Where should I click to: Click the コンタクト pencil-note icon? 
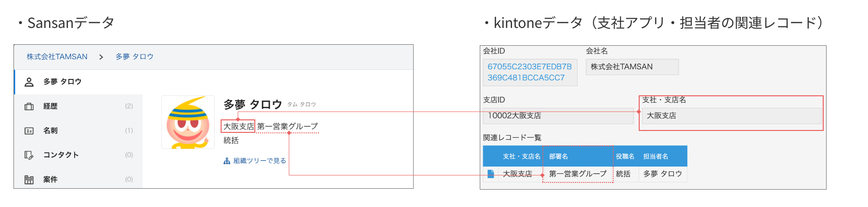coord(29,155)
